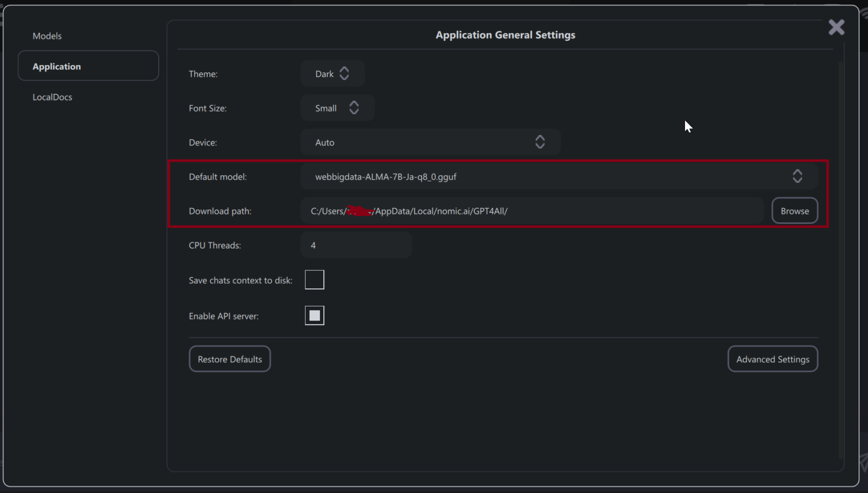Toggle the Save chats context checkbox off
The image size is (868, 493).
314,279
